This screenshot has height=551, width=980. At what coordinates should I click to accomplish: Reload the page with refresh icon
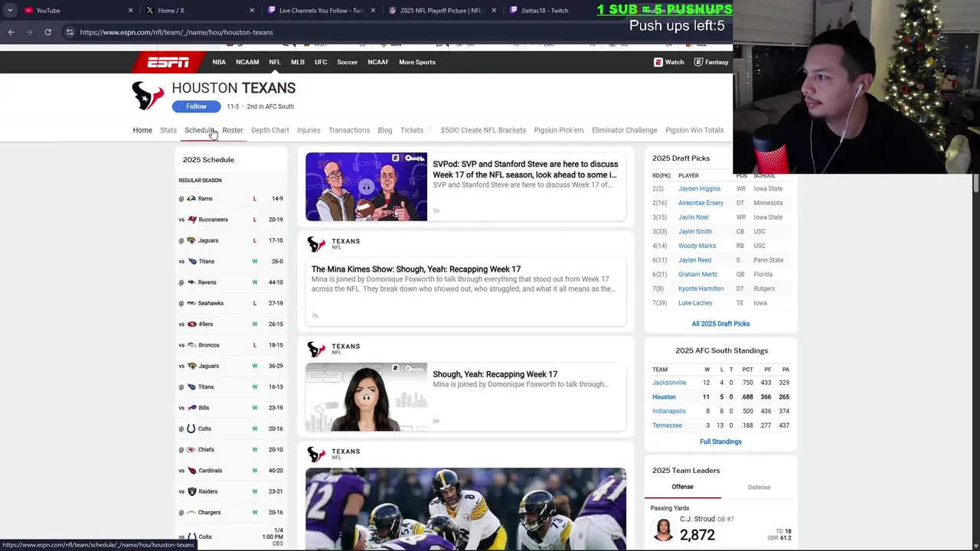47,32
